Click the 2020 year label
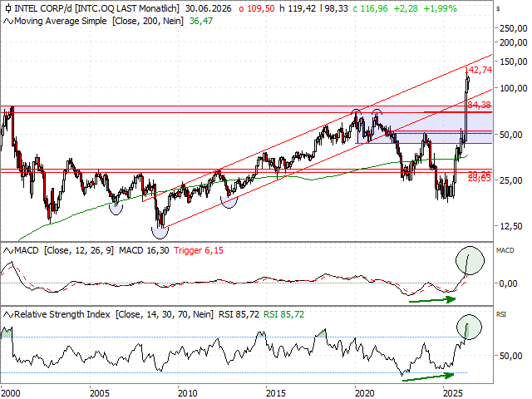532x399 pixels. click(x=365, y=393)
